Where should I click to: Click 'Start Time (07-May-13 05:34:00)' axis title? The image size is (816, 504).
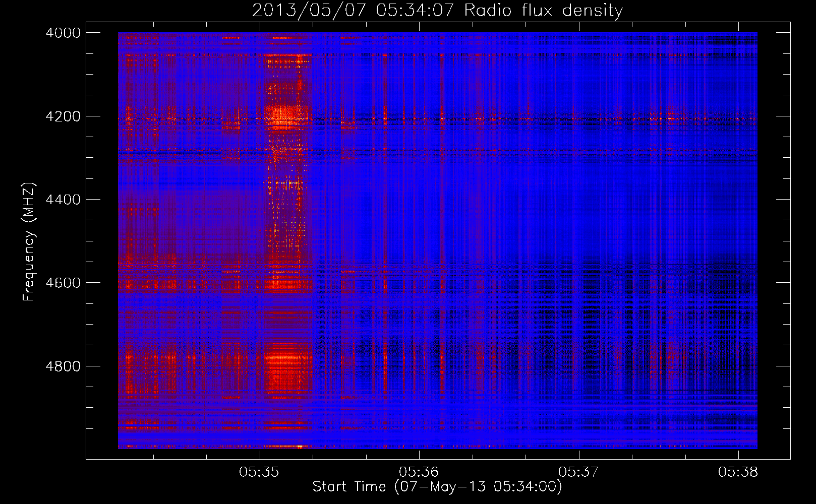[x=437, y=487]
